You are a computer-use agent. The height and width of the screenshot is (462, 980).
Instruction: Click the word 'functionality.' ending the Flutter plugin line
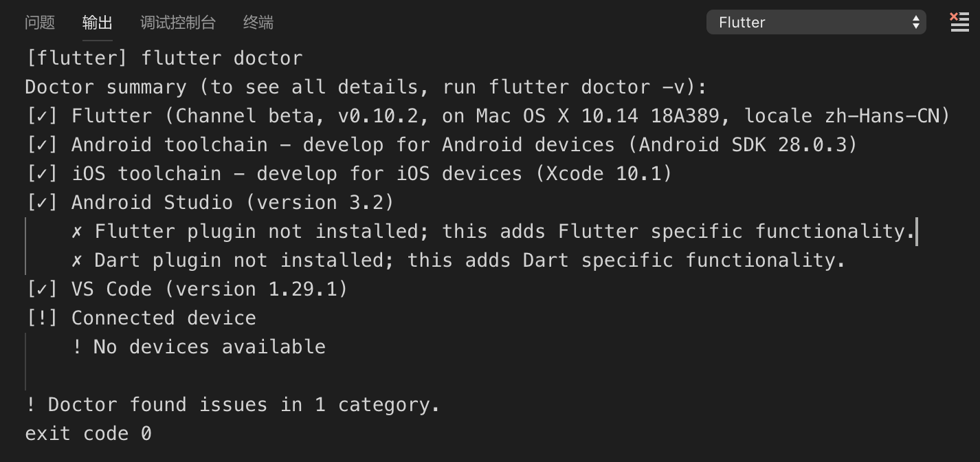click(835, 231)
